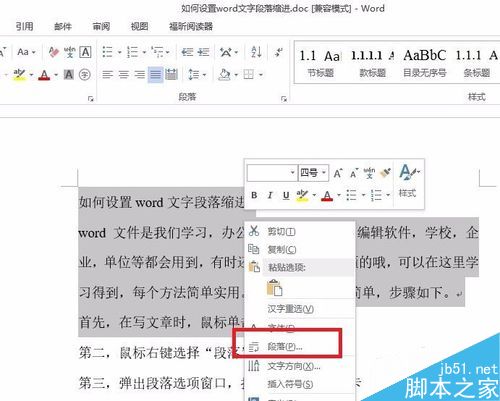Click the ribbon Numbering list icon
Screen dimensions: 500x401
click(132, 52)
